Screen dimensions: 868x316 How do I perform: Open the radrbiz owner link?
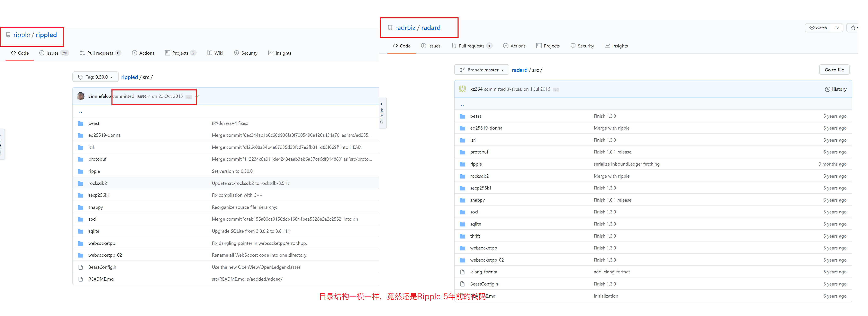click(405, 28)
